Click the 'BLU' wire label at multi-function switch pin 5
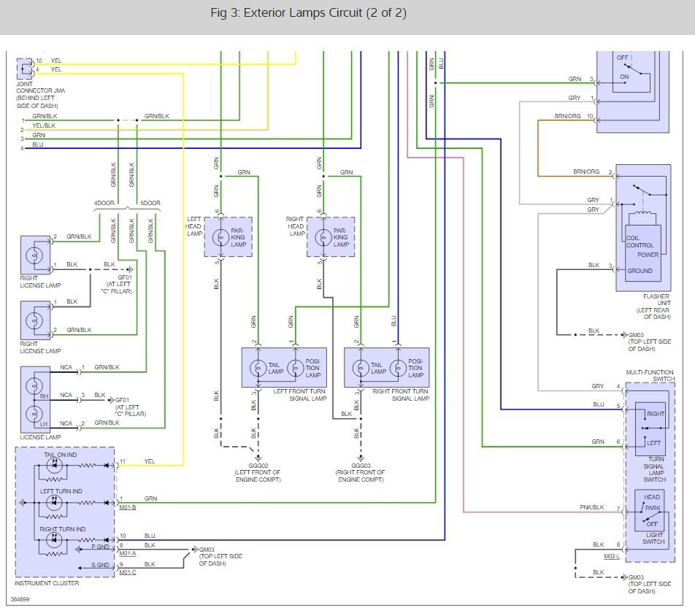This screenshot has width=695, height=616. [x=599, y=404]
